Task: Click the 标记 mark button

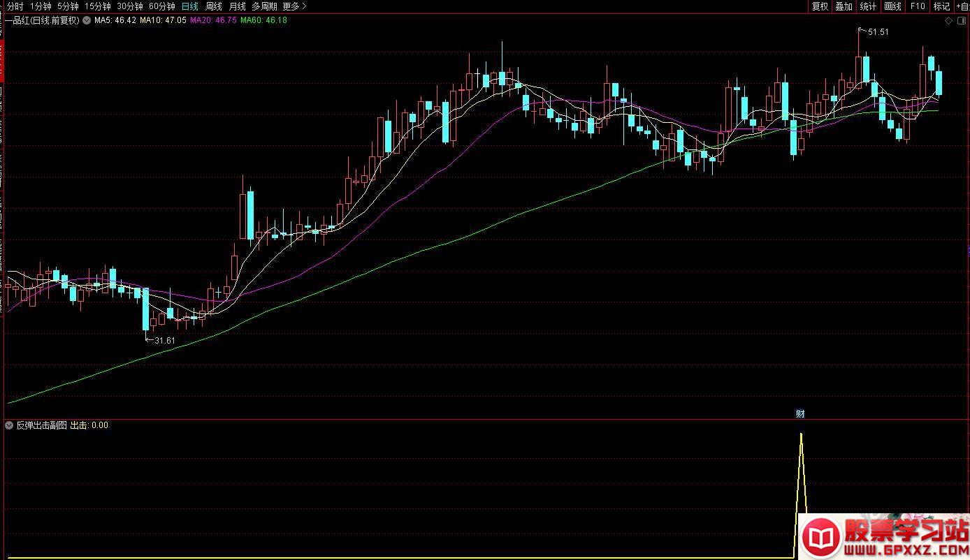Action: [941, 6]
